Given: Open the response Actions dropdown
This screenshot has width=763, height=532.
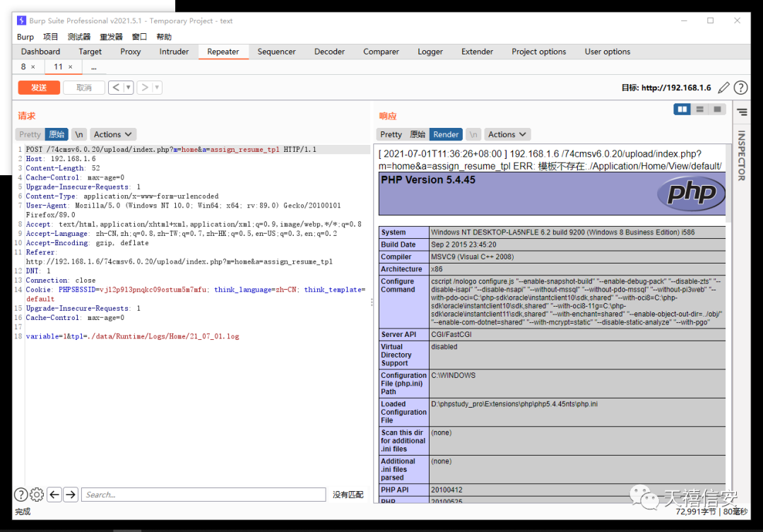Looking at the screenshot, I should [x=507, y=134].
